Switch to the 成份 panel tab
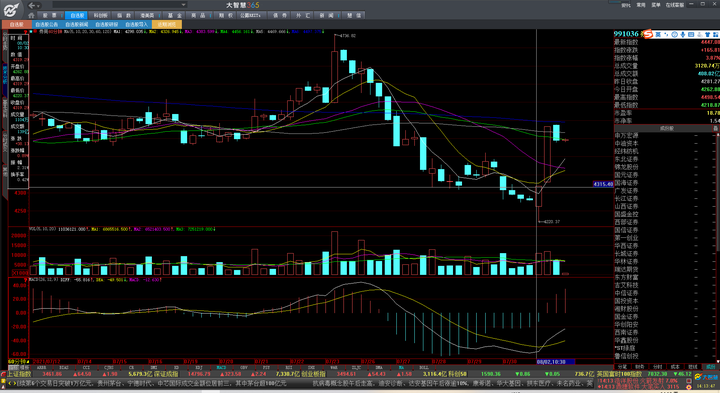The width and height of the screenshot is (720, 393). (x=711, y=367)
